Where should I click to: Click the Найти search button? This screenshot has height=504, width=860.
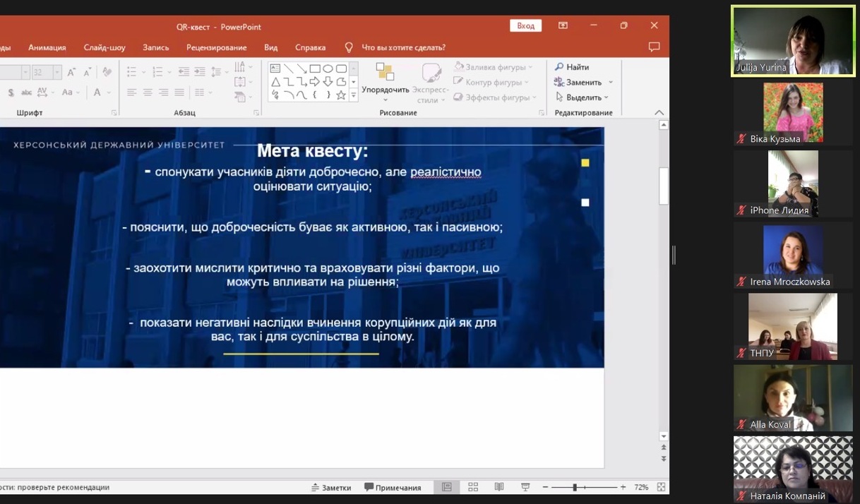pyautogui.click(x=572, y=67)
